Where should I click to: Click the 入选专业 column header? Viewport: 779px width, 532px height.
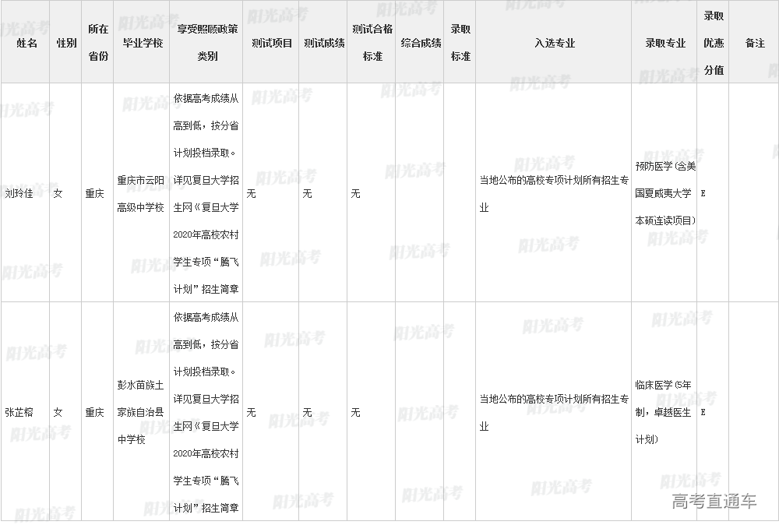coord(555,43)
